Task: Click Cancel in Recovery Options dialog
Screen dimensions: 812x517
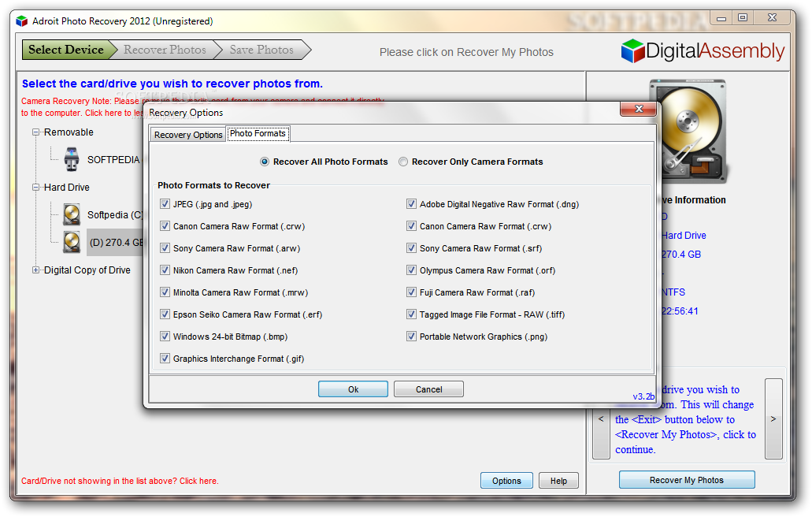Action: pyautogui.click(x=428, y=389)
